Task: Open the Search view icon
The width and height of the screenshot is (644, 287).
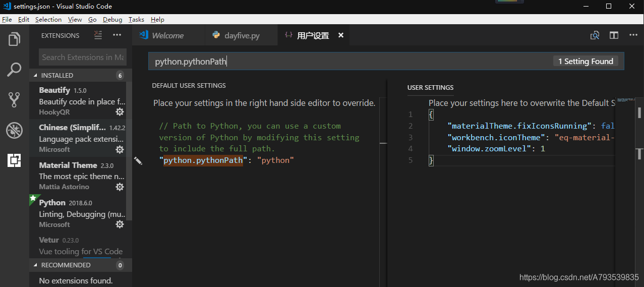Action: click(x=14, y=70)
